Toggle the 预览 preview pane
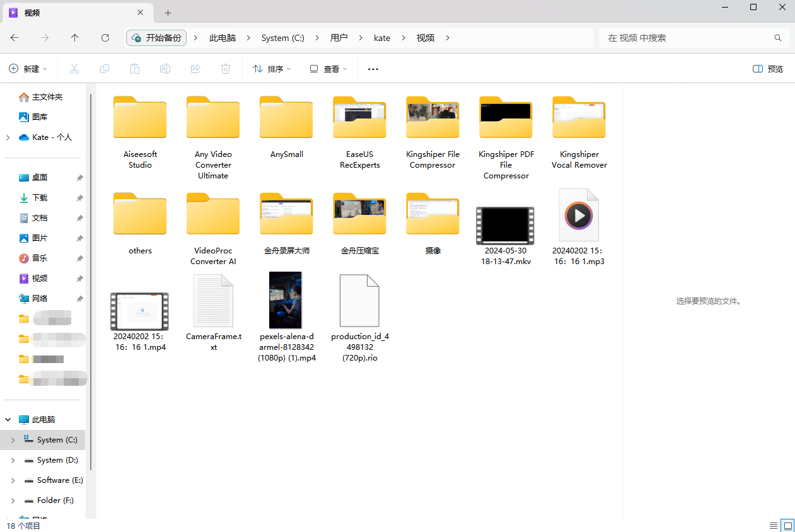Screen dimensions: 795x532 coord(768,69)
